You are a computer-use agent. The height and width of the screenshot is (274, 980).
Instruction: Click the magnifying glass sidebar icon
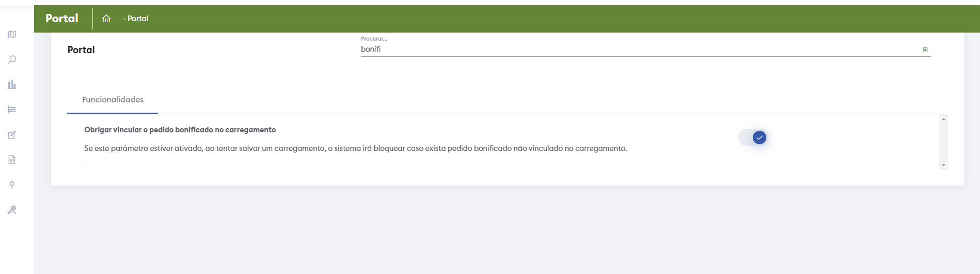(x=12, y=59)
